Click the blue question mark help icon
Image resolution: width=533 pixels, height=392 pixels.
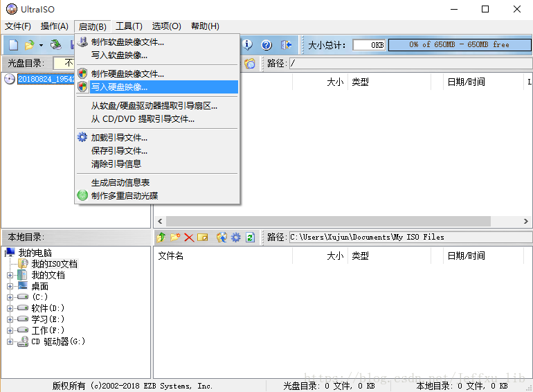pyautogui.click(x=266, y=44)
